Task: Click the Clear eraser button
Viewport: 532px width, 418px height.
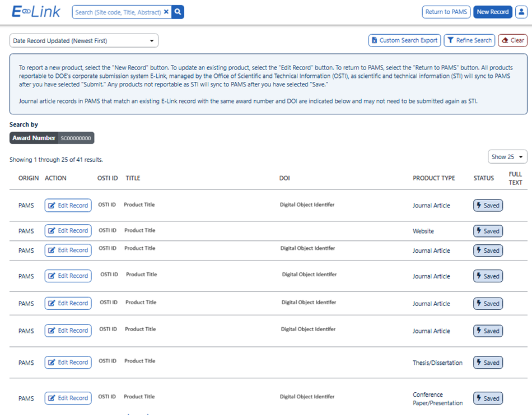Action: coord(512,40)
